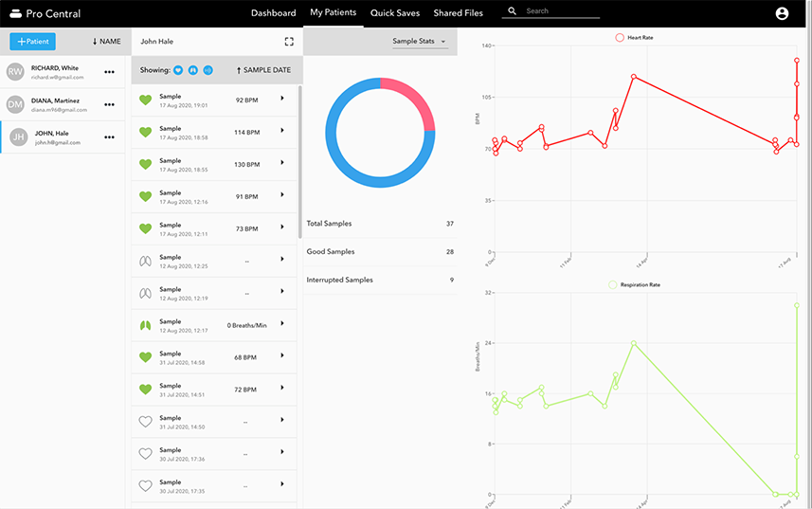Click the green heart on 92 BPM sample
812x509 pixels.
[145, 100]
